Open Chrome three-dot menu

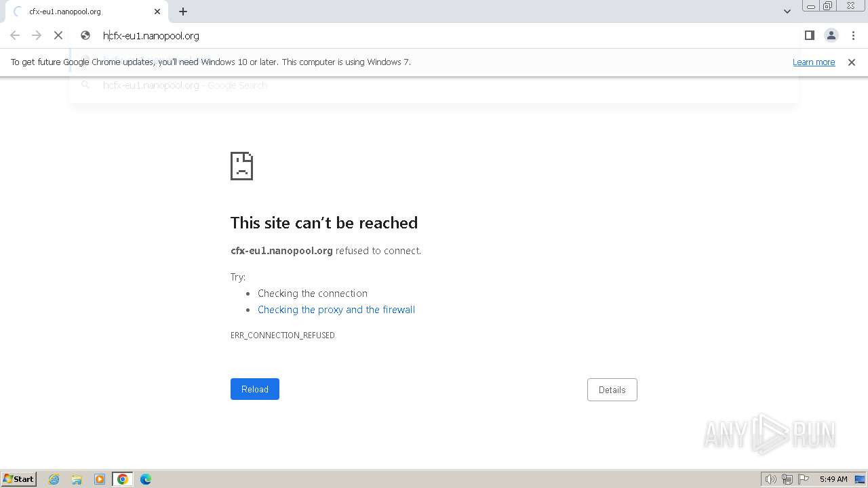coord(853,35)
